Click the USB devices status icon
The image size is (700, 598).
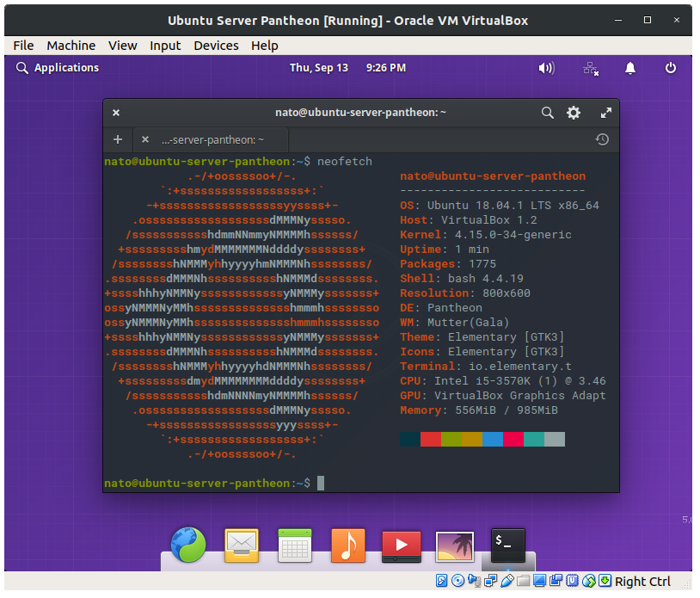coord(507,581)
